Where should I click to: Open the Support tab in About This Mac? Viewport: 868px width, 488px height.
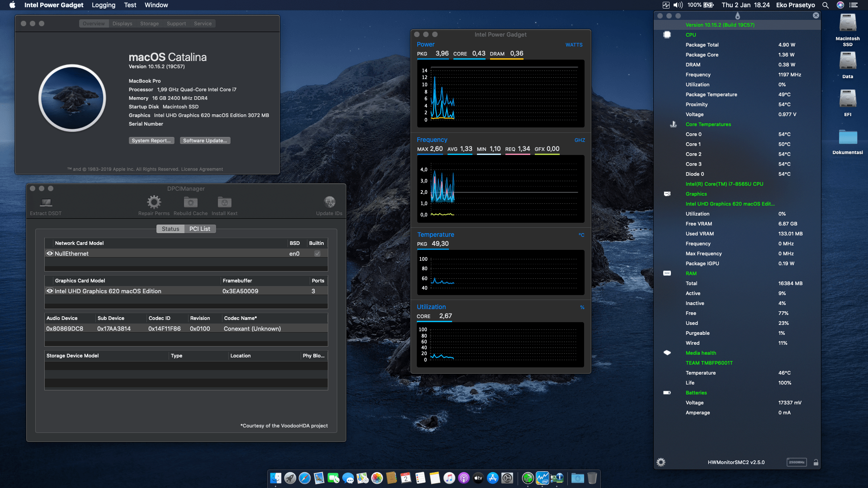pos(176,23)
